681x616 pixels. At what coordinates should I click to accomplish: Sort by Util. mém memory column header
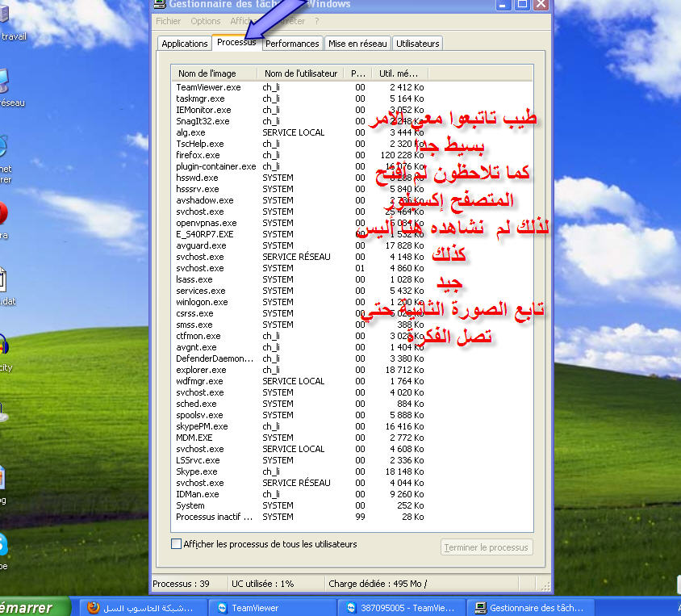(x=398, y=73)
